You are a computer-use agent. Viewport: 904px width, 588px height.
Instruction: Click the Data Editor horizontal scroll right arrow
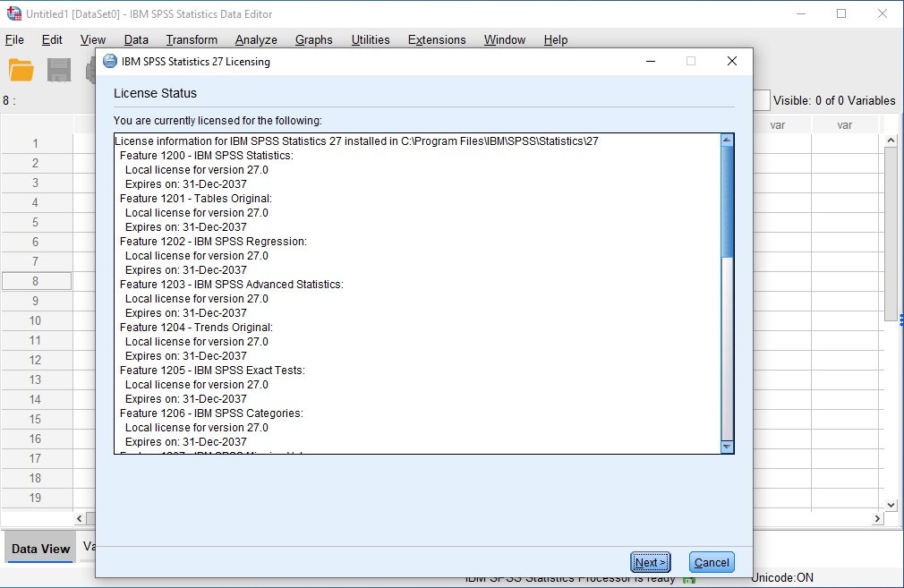(877, 518)
